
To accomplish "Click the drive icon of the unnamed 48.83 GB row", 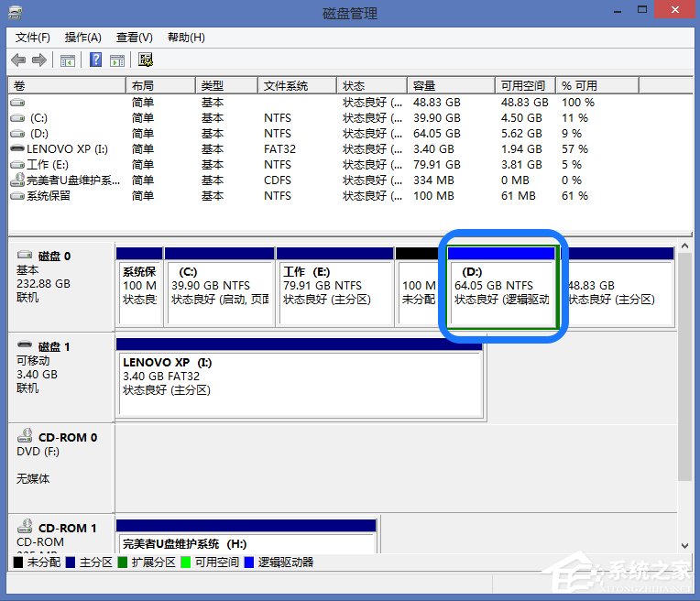I will click(17, 103).
